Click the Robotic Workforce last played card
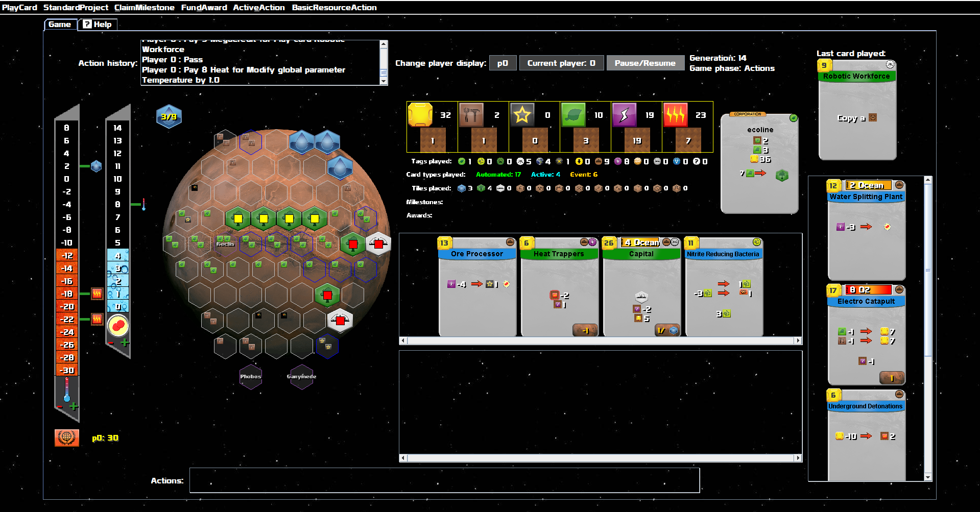Viewport: 980px width, 512px height. pos(857,110)
